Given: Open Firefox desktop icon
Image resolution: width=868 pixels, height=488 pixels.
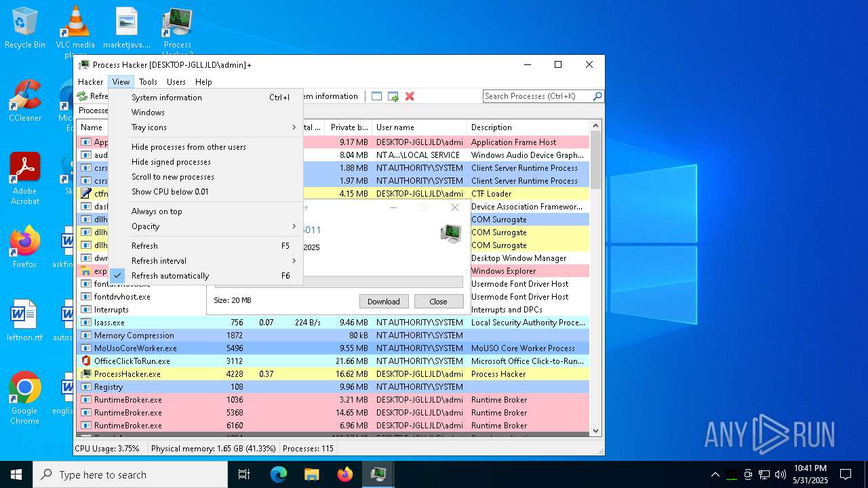Looking at the screenshot, I should [x=25, y=247].
